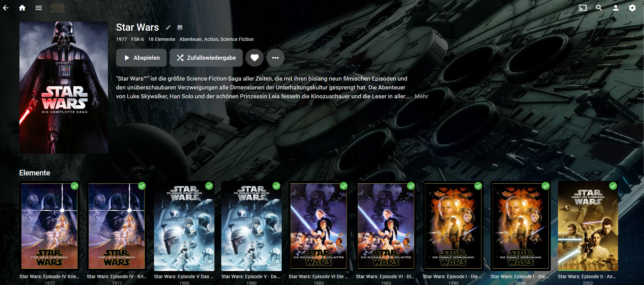
Task: Click watched checkmark on "Episode V - Da..." card
Action: pyautogui.click(x=276, y=186)
